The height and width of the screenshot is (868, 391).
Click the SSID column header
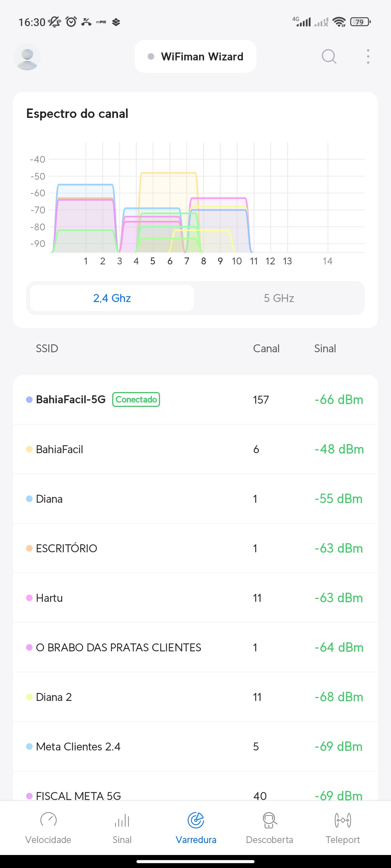[47, 348]
